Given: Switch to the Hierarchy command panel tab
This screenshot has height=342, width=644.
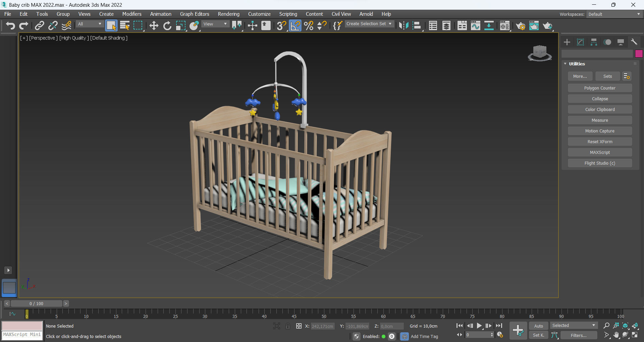Looking at the screenshot, I should coord(594,42).
